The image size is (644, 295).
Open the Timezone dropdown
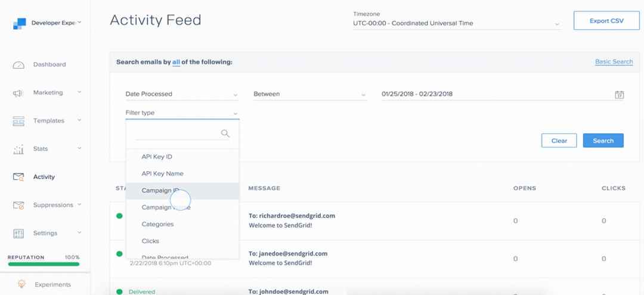tap(457, 23)
